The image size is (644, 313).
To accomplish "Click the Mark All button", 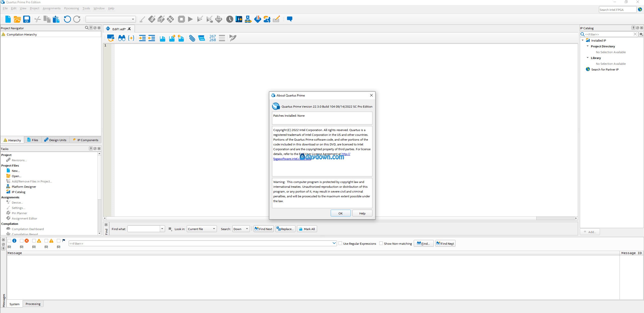I will [307, 229].
